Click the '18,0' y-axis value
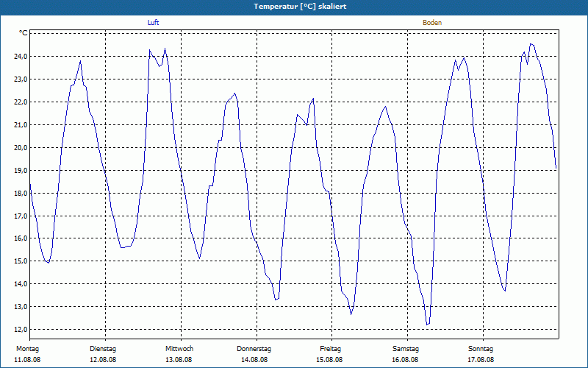Screen dimensions: 588x368 pos(21,193)
